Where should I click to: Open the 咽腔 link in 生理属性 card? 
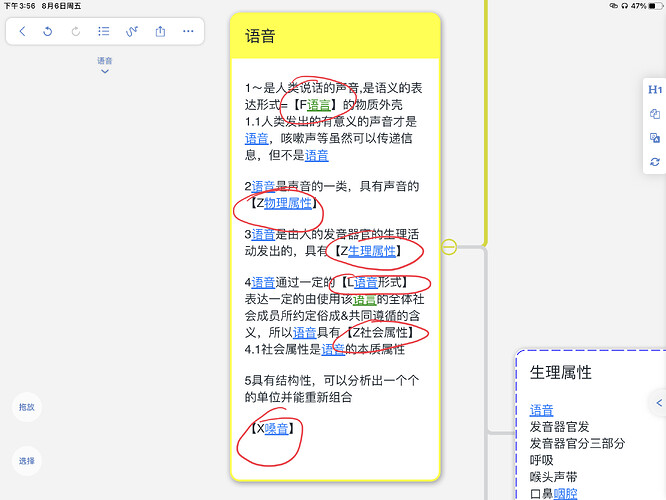pyautogui.click(x=565, y=494)
